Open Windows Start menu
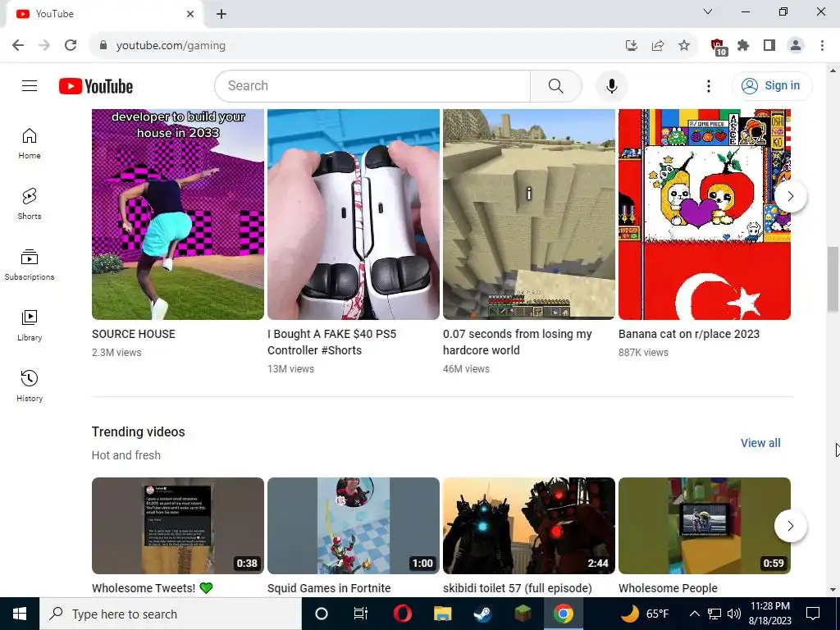Screen dimensions: 840x630 pyautogui.click(x=20, y=614)
